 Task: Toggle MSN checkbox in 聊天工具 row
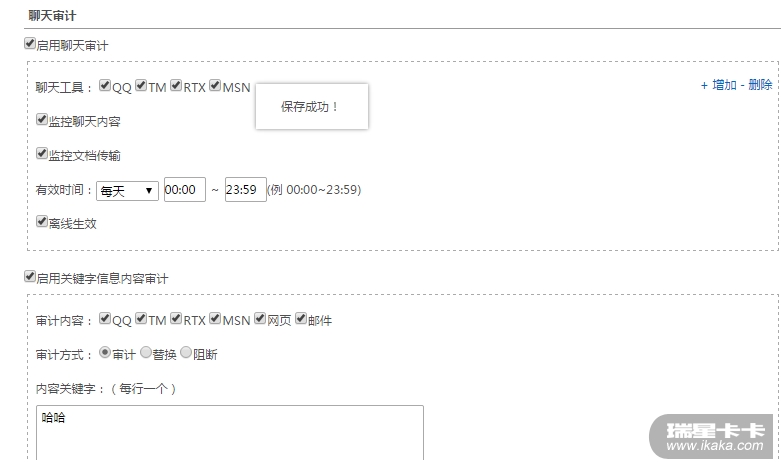pyautogui.click(x=215, y=86)
